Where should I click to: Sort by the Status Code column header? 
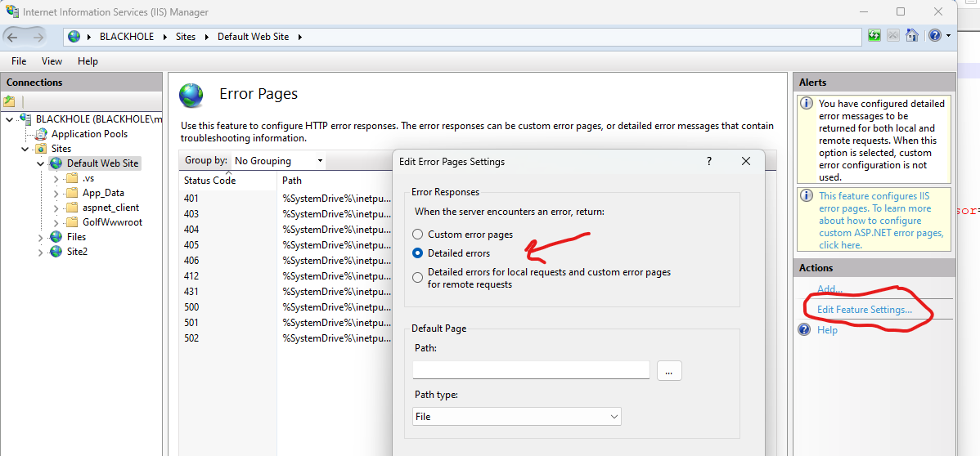coord(227,181)
